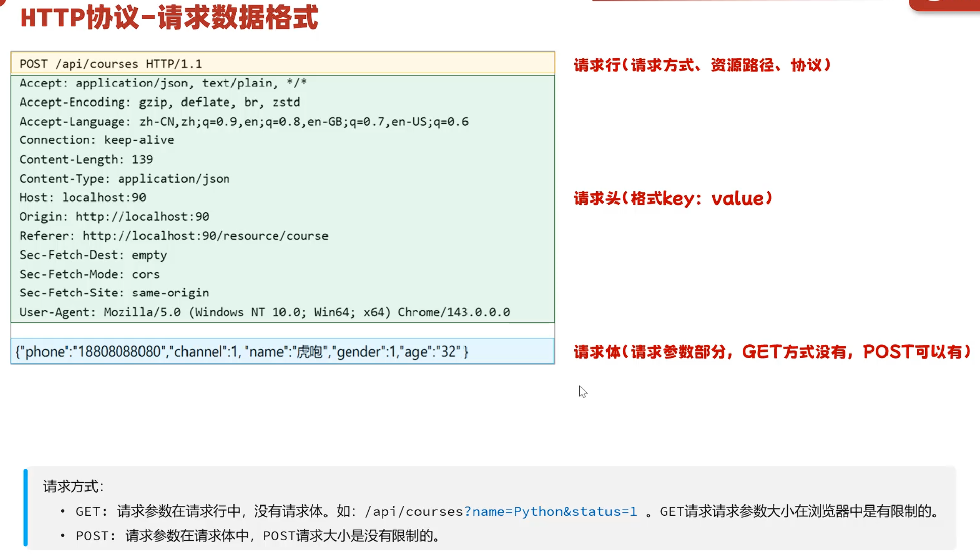The width and height of the screenshot is (980, 555).
Task: Select the request line POST /api/courses HTTP/1.1
Action: click(111, 64)
